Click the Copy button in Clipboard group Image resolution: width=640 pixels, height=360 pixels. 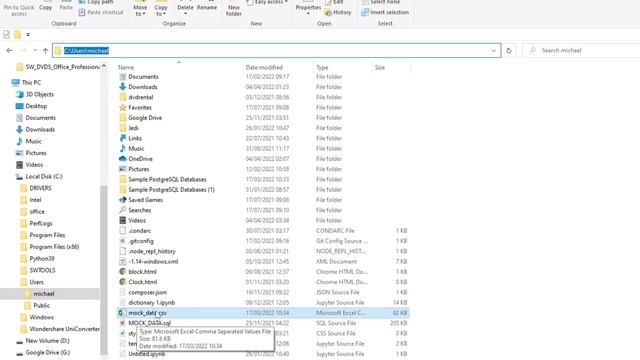pyautogui.click(x=45, y=6)
